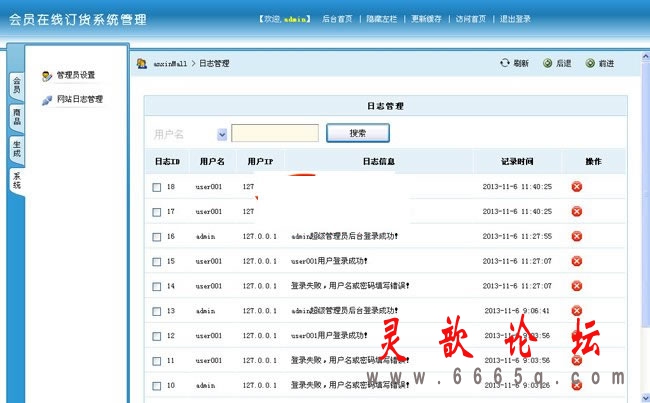Click 更新缓存 in top navigation

426,19
